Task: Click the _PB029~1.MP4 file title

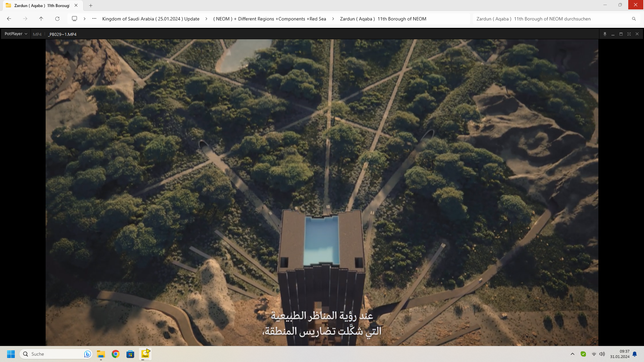Action: point(62,34)
